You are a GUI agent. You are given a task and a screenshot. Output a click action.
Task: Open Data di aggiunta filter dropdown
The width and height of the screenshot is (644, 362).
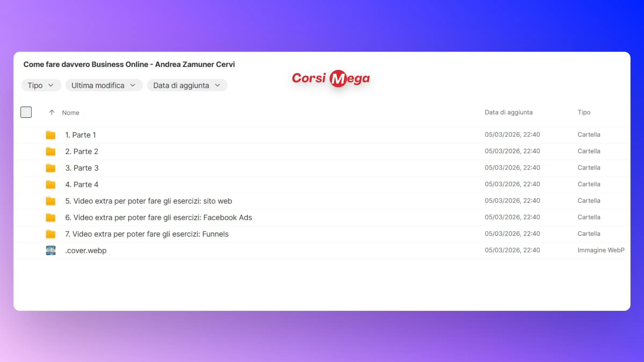coord(187,85)
